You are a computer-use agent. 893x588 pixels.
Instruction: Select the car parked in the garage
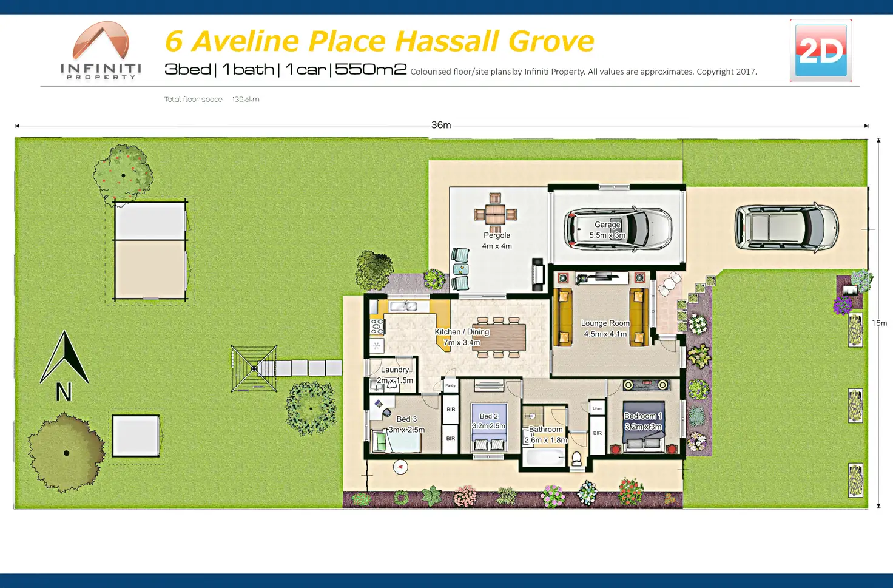pyautogui.click(x=618, y=229)
